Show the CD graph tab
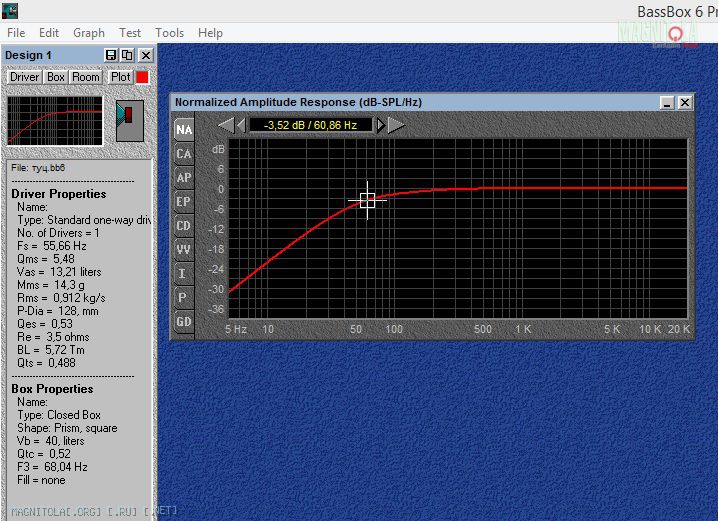 click(x=183, y=226)
